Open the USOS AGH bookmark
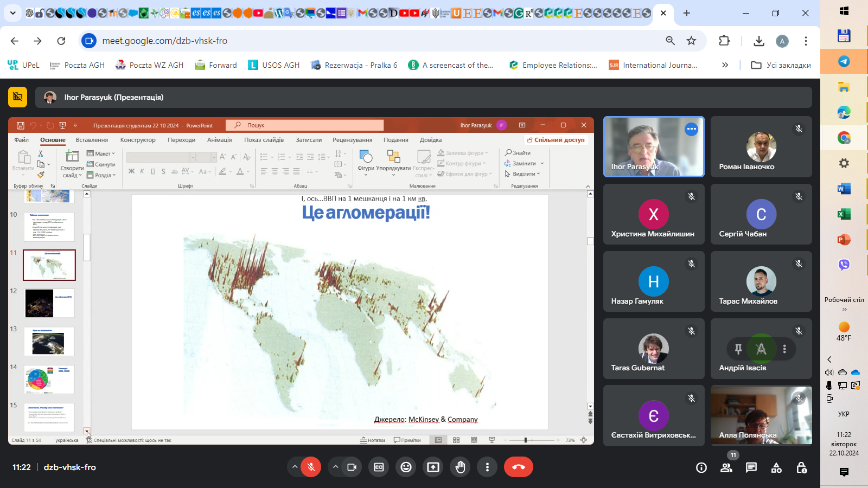This screenshot has width=868, height=488. [x=274, y=65]
